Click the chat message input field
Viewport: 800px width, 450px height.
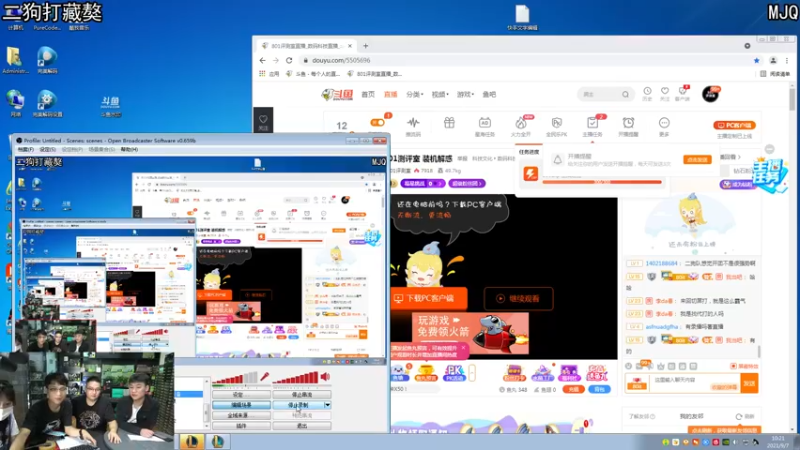(695, 383)
